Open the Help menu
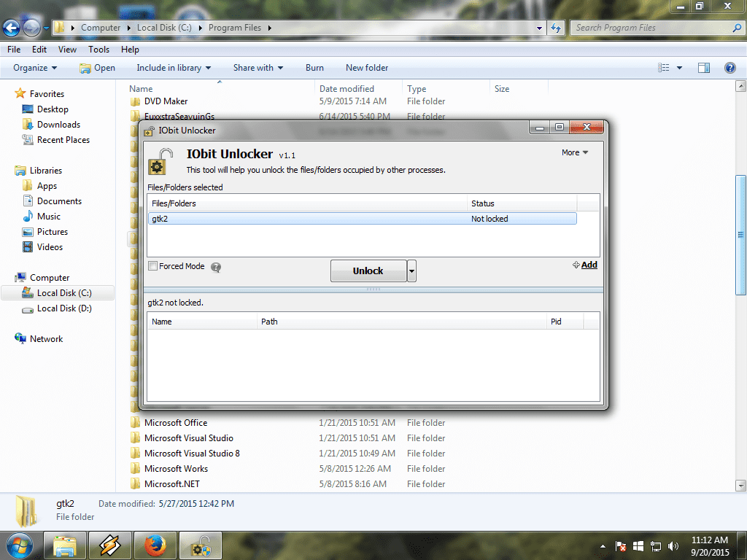 point(130,50)
